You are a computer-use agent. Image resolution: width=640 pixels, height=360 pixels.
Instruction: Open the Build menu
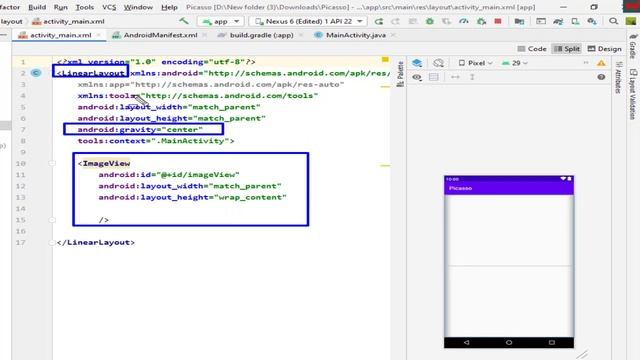coord(37,7)
